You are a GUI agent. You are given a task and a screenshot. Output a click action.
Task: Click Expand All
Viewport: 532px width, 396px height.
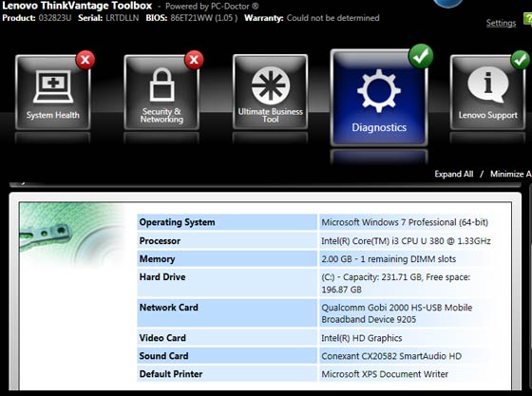coord(454,174)
